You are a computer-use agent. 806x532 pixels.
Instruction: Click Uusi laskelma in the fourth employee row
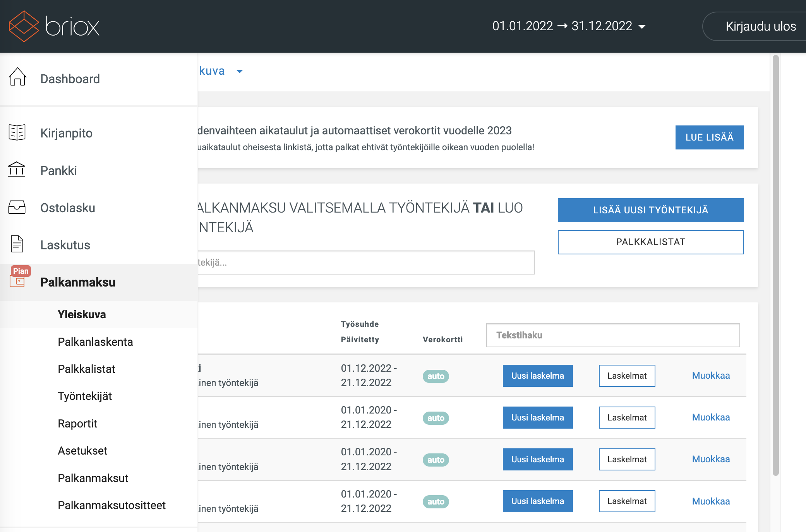point(537,501)
